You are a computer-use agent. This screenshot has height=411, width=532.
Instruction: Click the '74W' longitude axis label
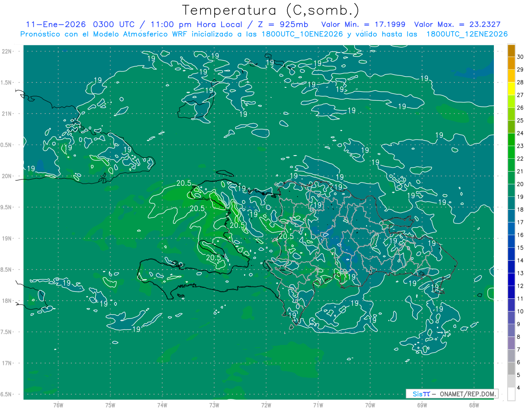pos(162,405)
